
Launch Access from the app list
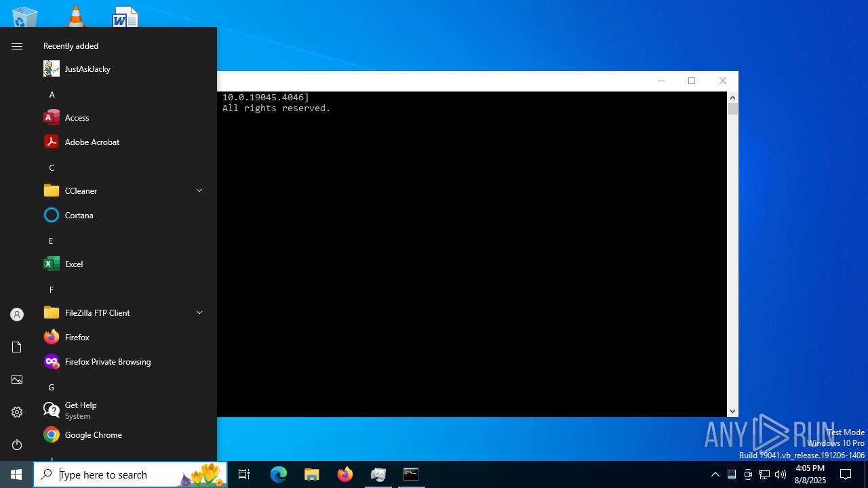(x=125, y=117)
